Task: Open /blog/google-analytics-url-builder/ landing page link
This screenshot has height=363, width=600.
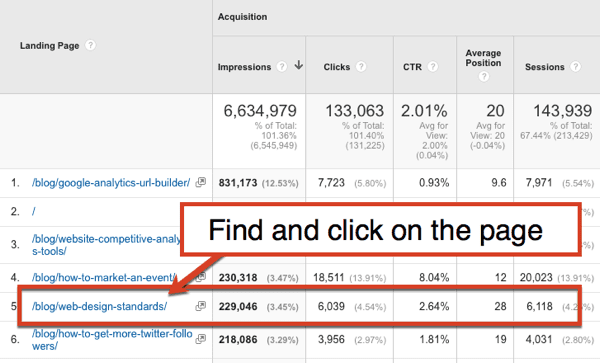Action: point(111,183)
